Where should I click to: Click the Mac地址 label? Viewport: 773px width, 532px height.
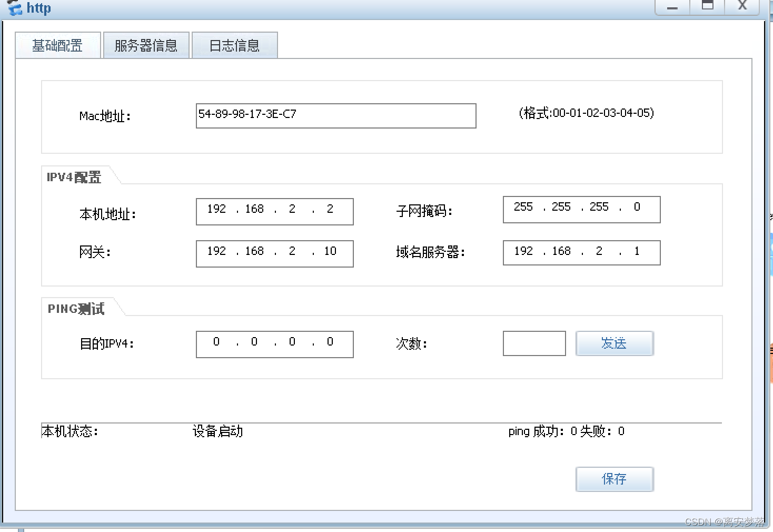click(x=105, y=116)
